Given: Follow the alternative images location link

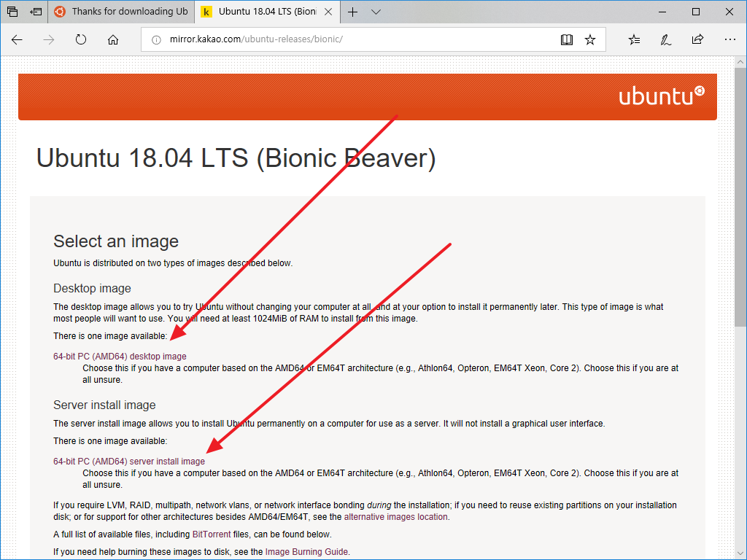Looking at the screenshot, I should point(395,517).
